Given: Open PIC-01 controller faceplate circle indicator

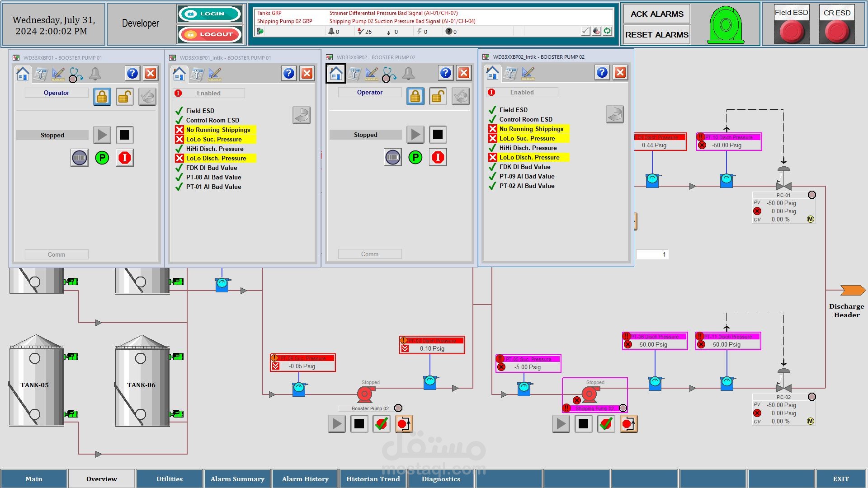Looking at the screenshot, I should tap(812, 195).
